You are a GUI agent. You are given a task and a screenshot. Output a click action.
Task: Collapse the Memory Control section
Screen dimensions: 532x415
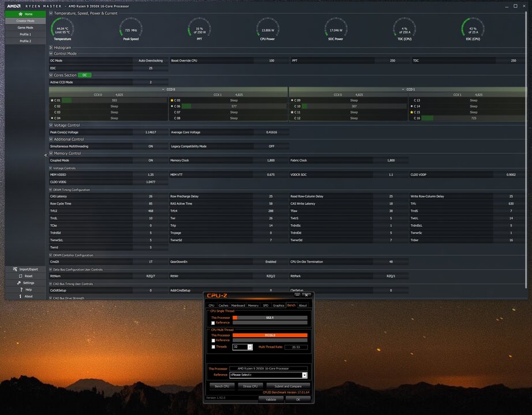[x=51, y=153]
